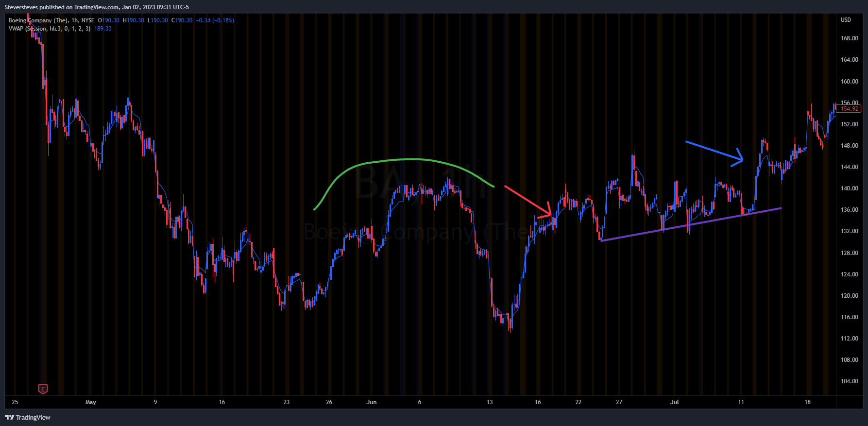Image resolution: width=868 pixels, height=426 pixels.
Task: Click the 128.00 price axis label
Action: (849, 253)
